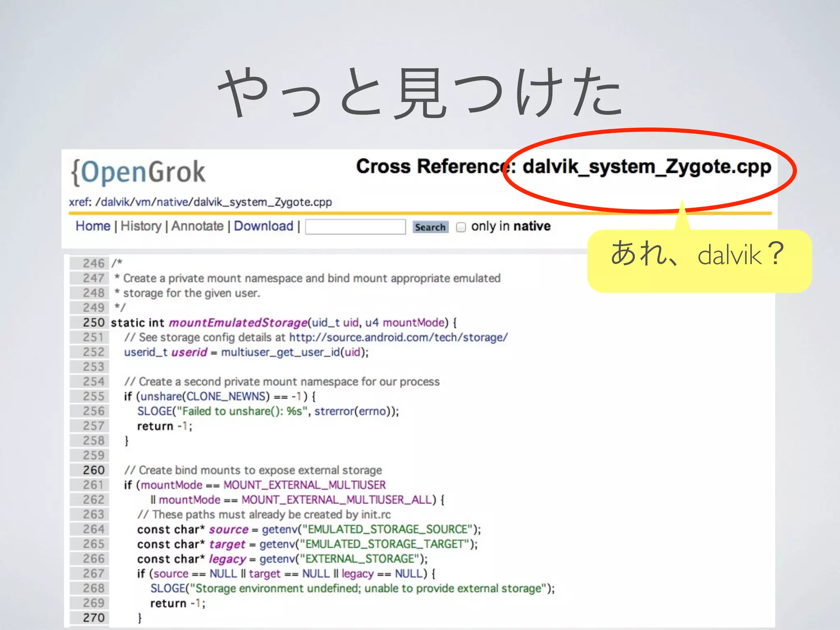
Task: Click the source variable definition
Action: coord(228,530)
